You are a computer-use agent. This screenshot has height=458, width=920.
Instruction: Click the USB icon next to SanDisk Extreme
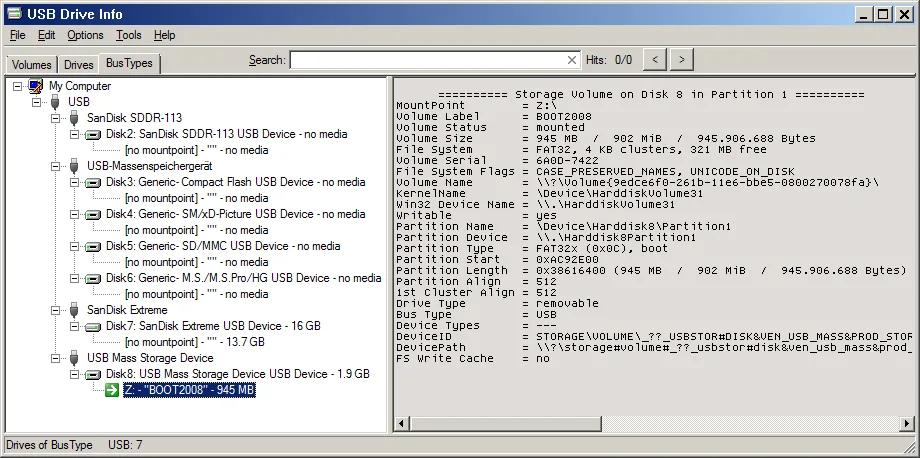click(74, 310)
